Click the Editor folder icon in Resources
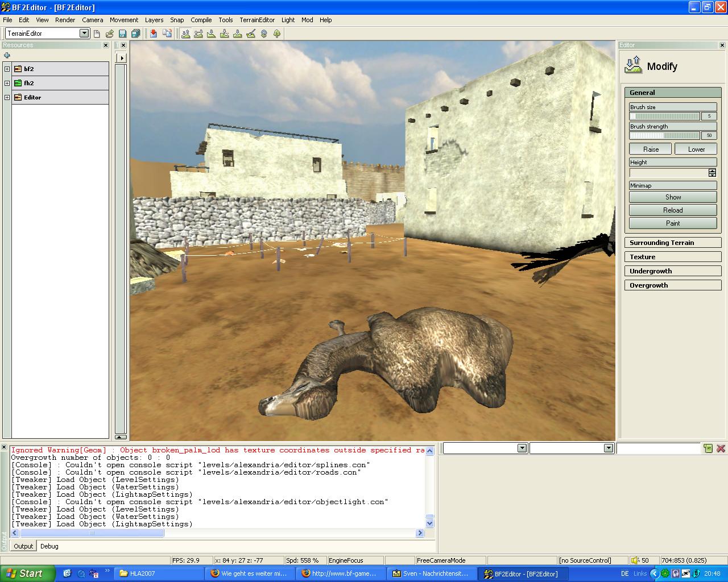Image resolution: width=728 pixels, height=582 pixels. tap(18, 97)
